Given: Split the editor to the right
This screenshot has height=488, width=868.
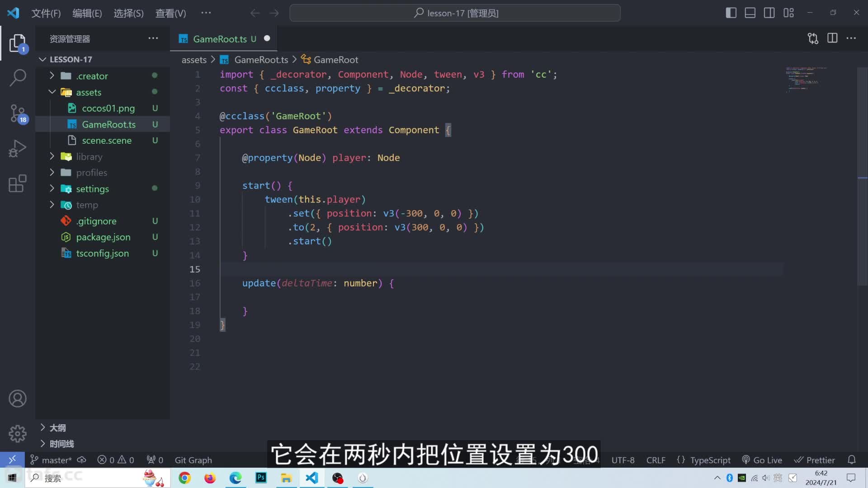Looking at the screenshot, I should 832,38.
